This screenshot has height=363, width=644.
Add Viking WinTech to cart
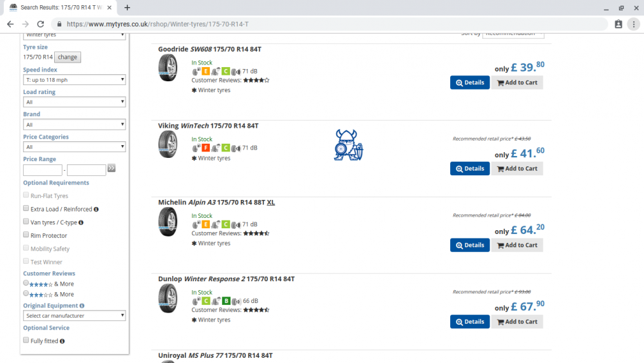(517, 168)
